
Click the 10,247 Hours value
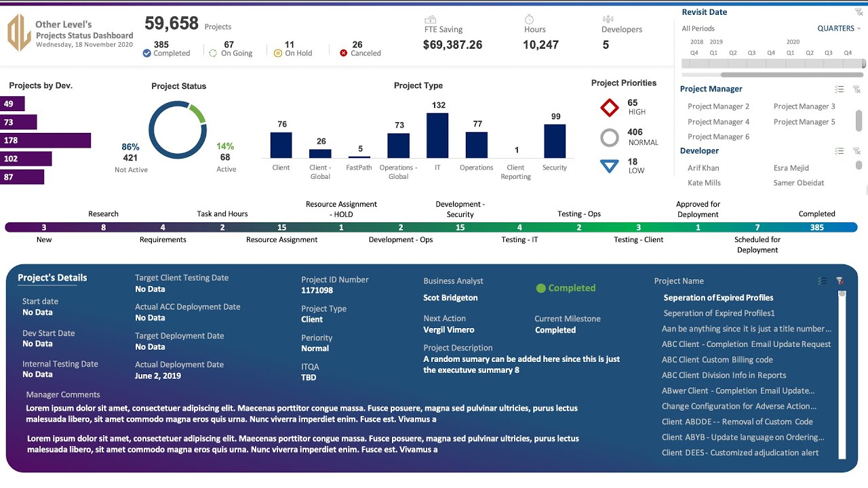(x=540, y=45)
